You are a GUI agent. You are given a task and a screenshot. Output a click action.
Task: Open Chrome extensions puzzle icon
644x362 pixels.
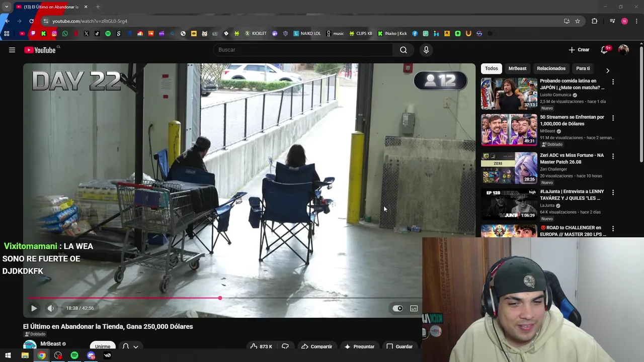pyautogui.click(x=594, y=21)
